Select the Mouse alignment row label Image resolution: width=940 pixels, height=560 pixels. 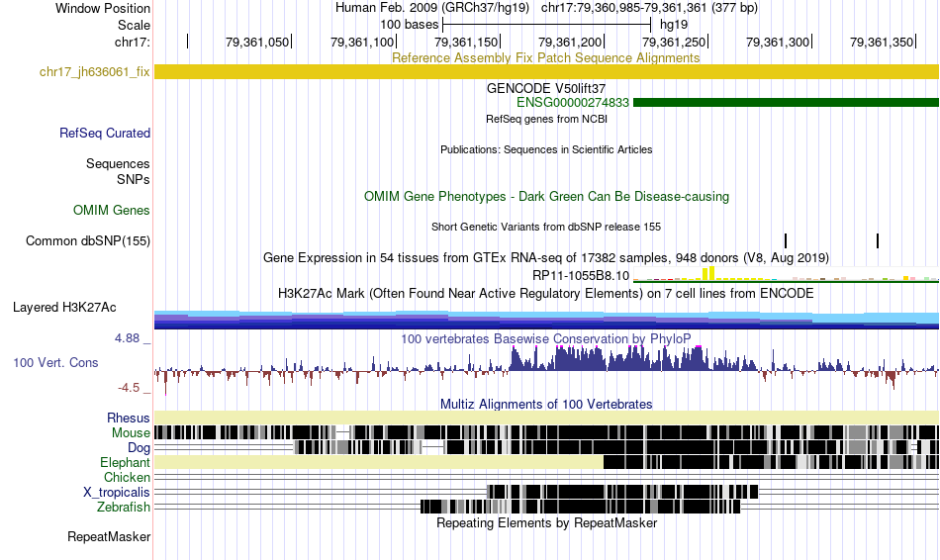pyautogui.click(x=131, y=433)
